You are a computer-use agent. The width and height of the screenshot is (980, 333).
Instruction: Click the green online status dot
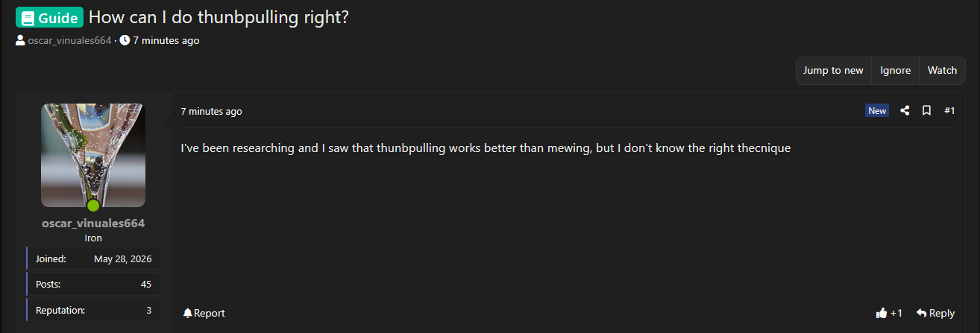(x=93, y=205)
